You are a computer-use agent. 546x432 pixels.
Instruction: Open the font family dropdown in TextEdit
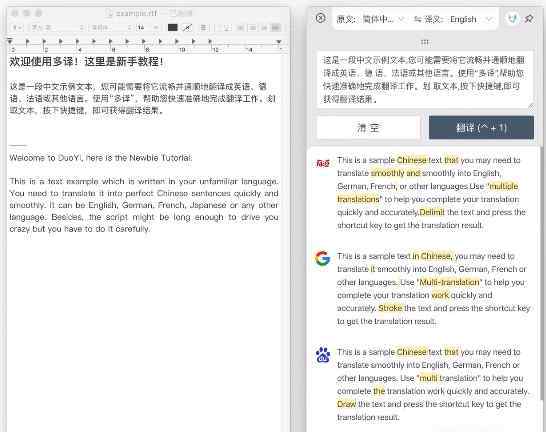57,28
